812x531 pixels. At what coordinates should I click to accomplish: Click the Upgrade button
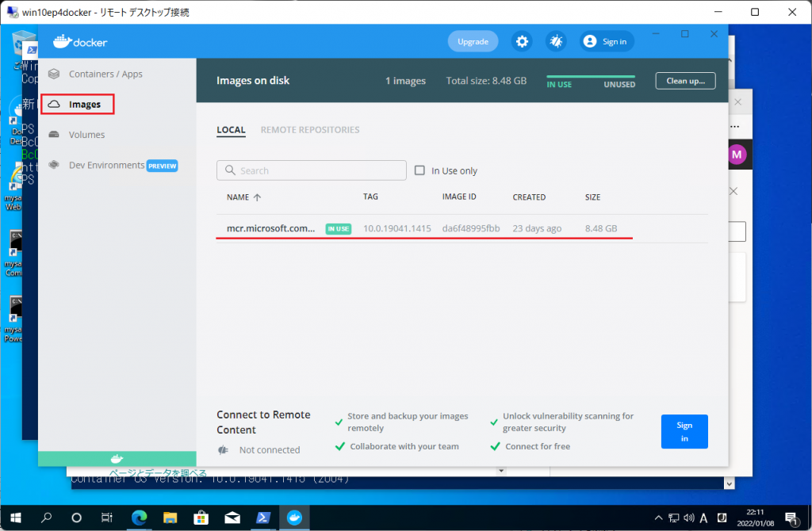473,41
